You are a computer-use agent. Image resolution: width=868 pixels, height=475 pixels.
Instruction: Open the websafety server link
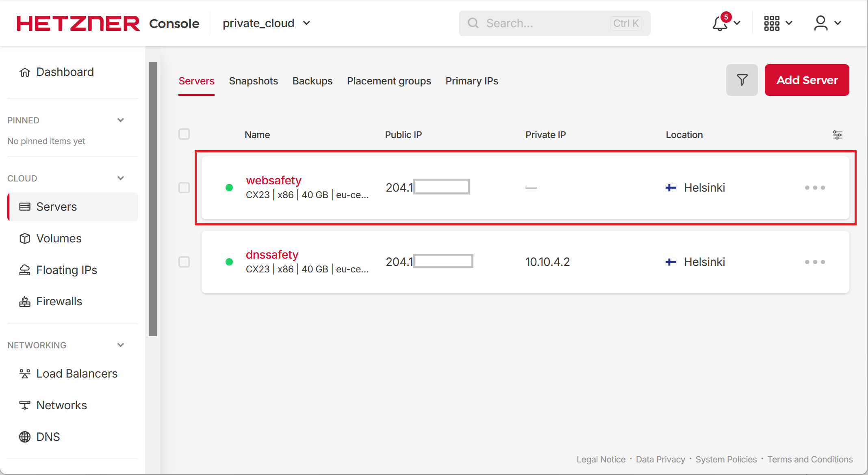tap(273, 180)
